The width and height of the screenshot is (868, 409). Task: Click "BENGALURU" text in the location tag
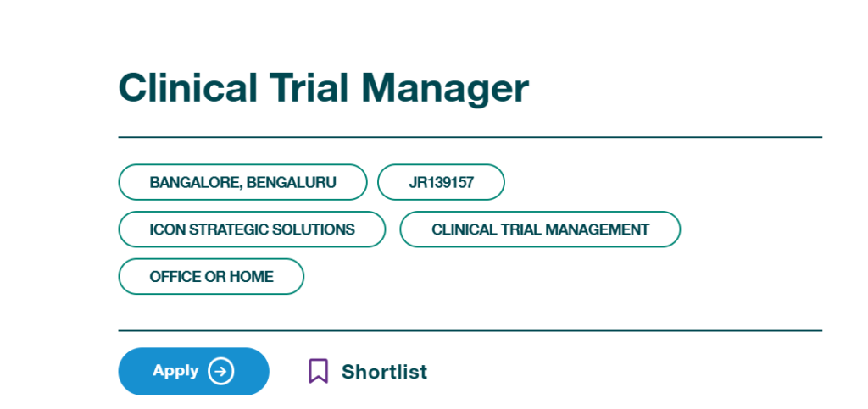pyautogui.click(x=292, y=182)
